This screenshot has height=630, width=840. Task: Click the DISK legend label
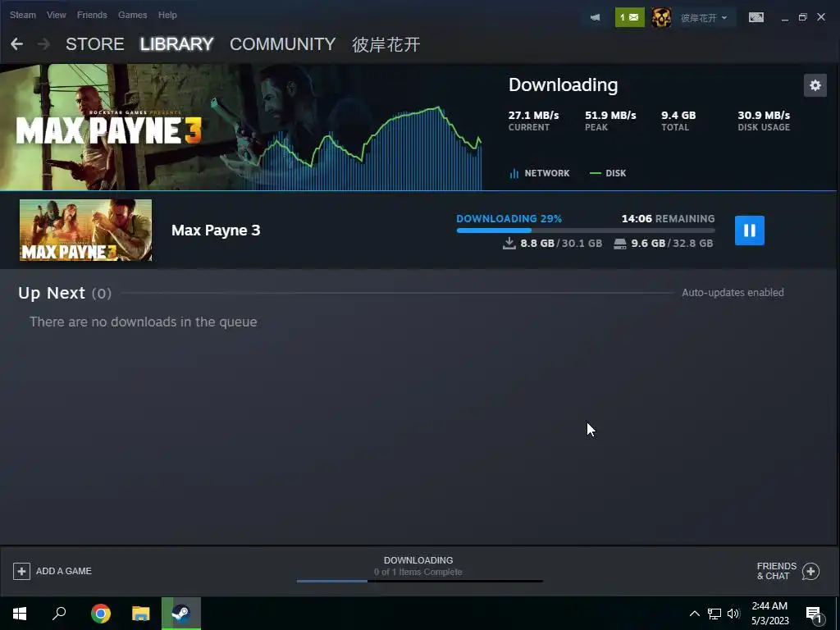(x=615, y=173)
